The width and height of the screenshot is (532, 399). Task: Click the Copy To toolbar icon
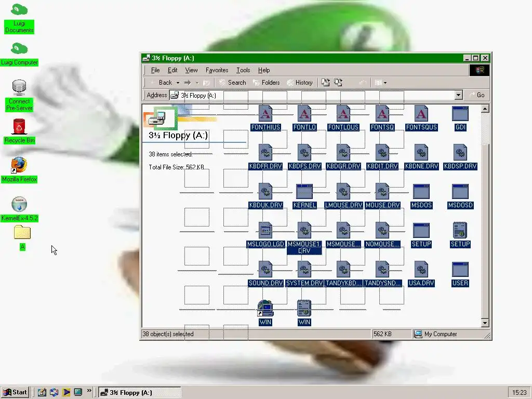338,83
